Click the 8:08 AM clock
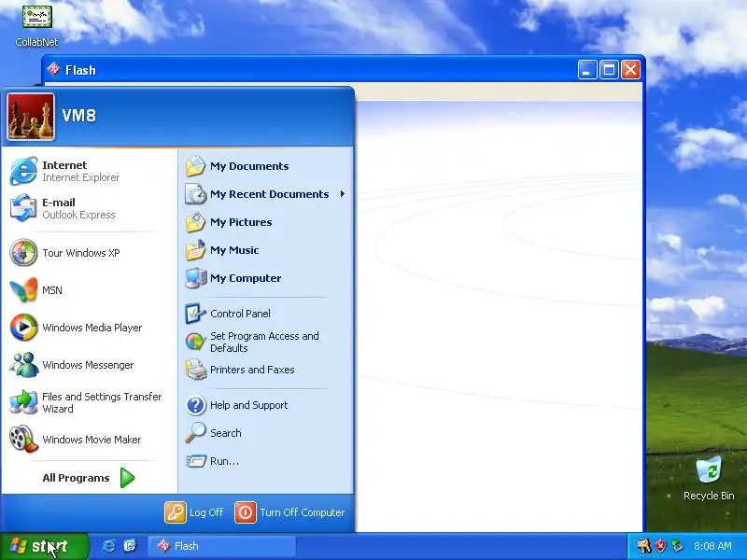The image size is (747, 560). point(712,546)
